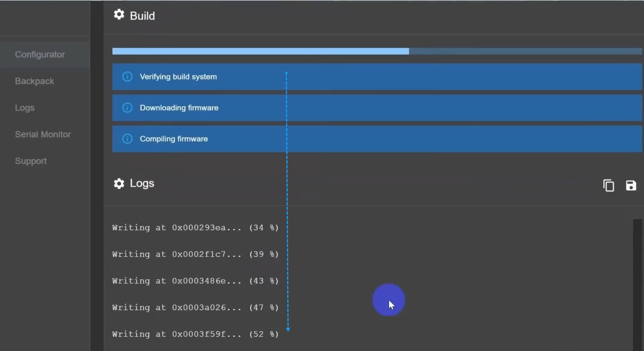Click the save logs icon
This screenshot has width=644, height=351.
pos(631,186)
